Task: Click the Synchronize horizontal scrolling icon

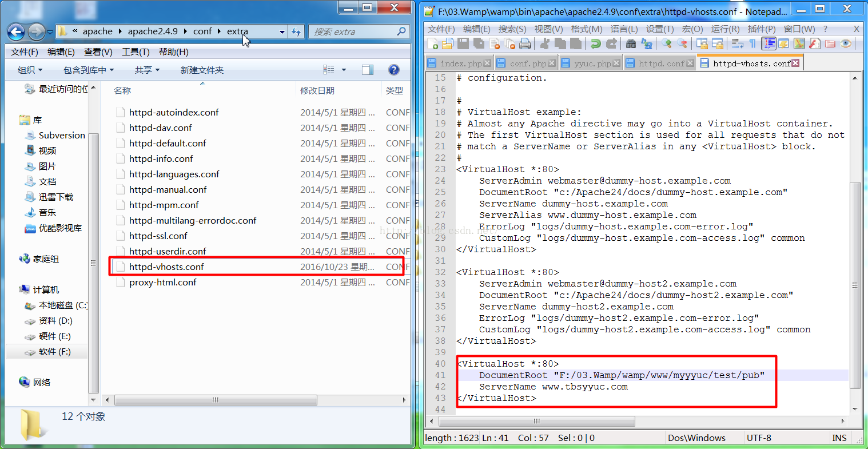Action: pyautogui.click(x=718, y=43)
